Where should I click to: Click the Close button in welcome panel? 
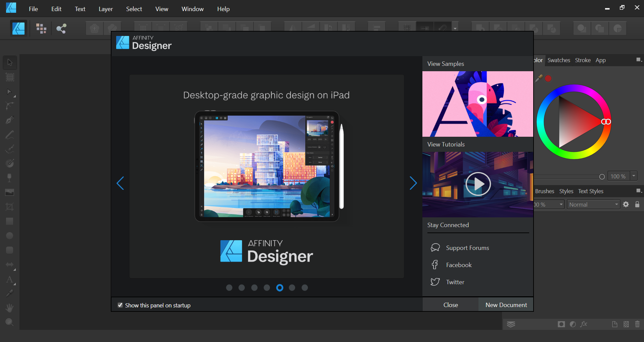[451, 305]
